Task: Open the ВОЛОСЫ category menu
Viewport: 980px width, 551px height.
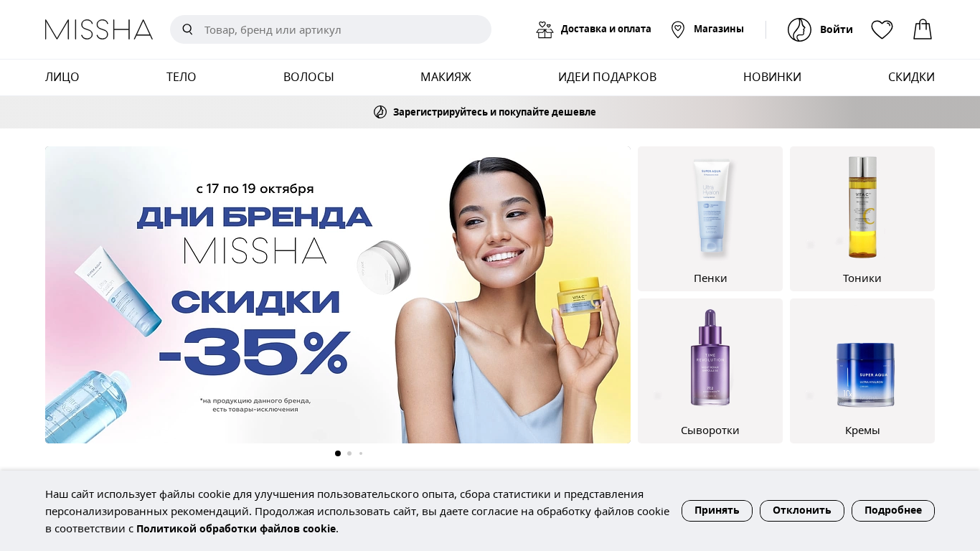Action: [308, 77]
